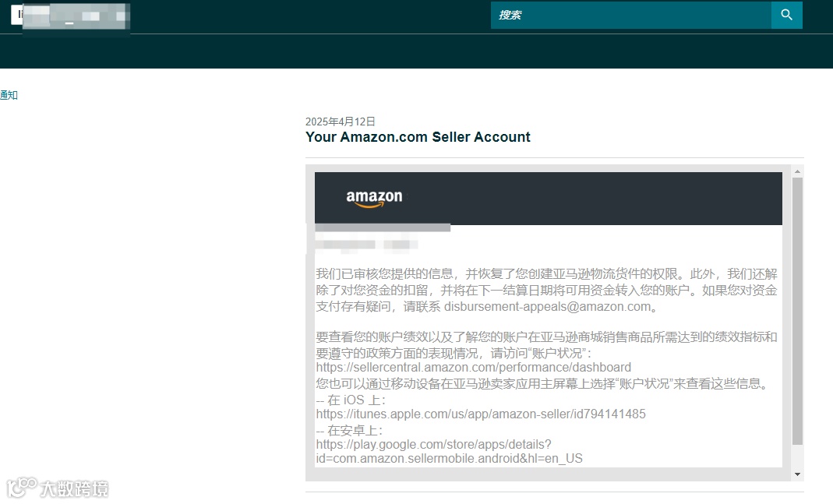Open the itunes.apple.com amazon-seller app link
This screenshot has width=833, height=504.
tap(481, 414)
